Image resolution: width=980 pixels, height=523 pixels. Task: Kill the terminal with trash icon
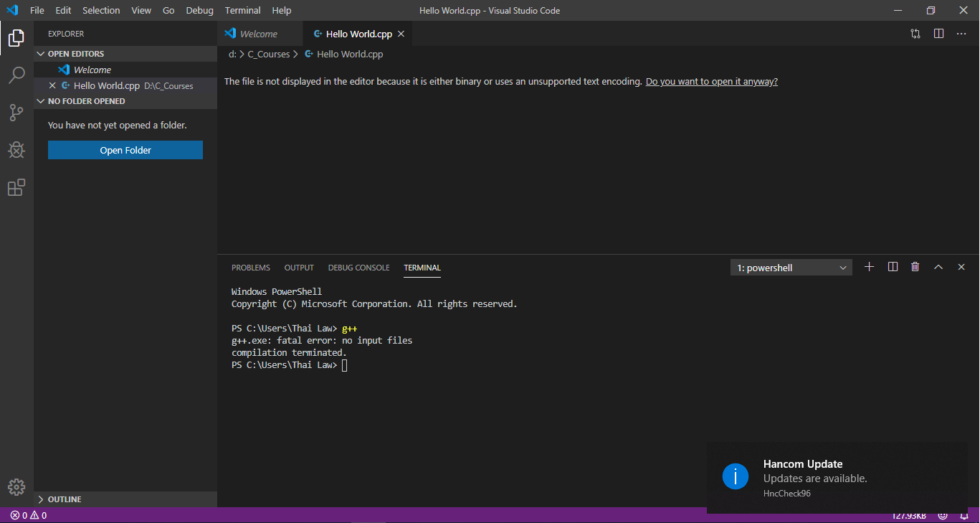915,266
